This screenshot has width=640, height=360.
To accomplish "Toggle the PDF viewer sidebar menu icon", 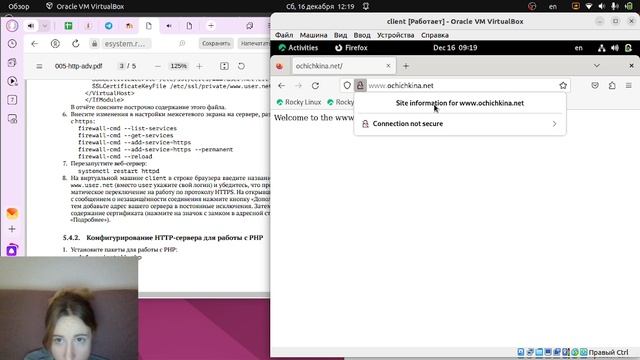I will click(39, 66).
